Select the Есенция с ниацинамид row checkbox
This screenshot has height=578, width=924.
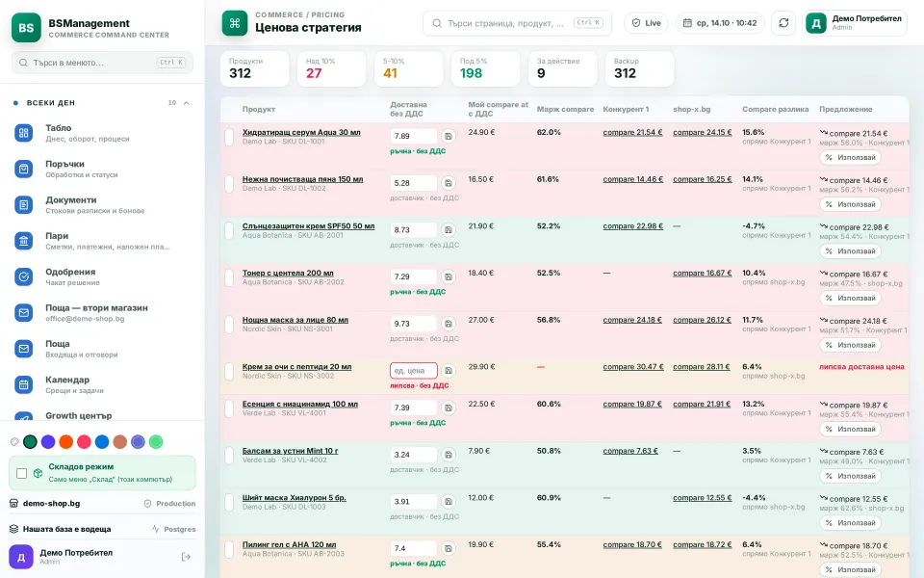(229, 408)
